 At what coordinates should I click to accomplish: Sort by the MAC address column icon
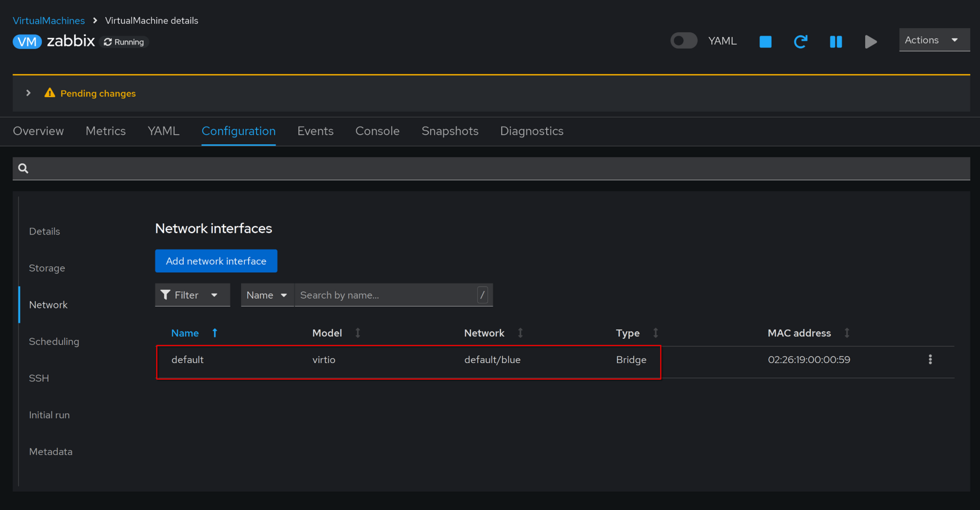(x=847, y=333)
